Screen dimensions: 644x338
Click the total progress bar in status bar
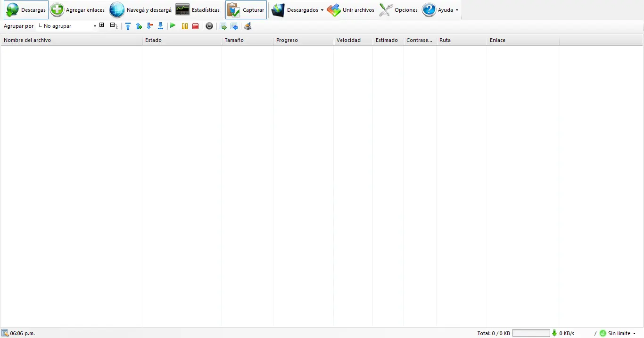(x=531, y=333)
